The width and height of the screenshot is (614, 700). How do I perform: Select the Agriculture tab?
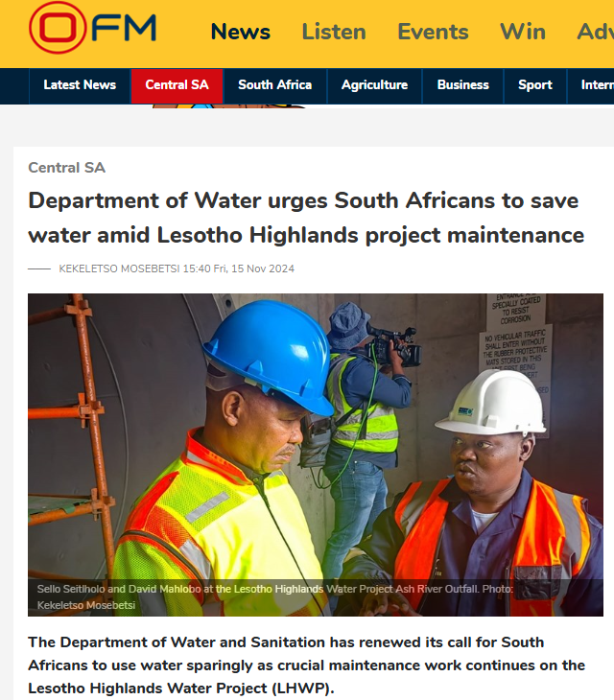pos(375,84)
